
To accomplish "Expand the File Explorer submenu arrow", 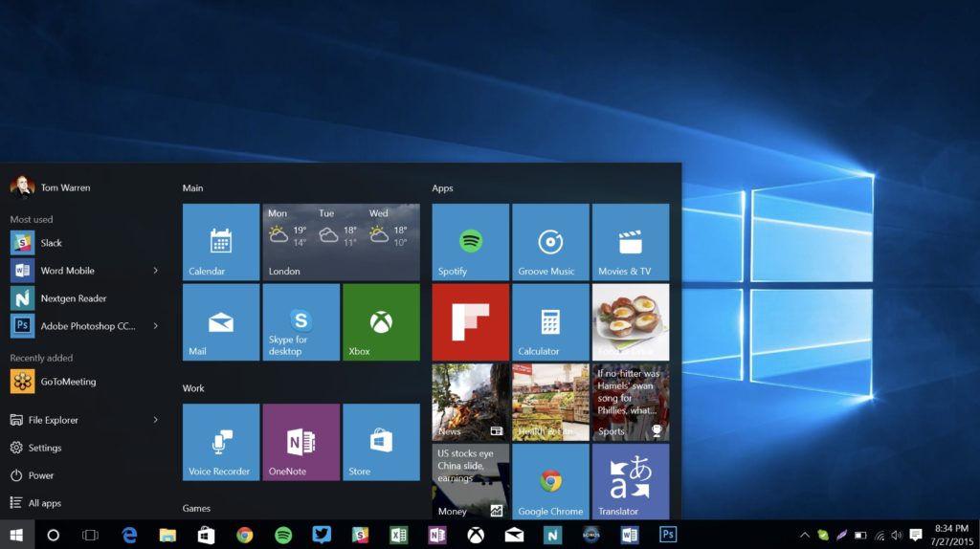I will (x=155, y=420).
